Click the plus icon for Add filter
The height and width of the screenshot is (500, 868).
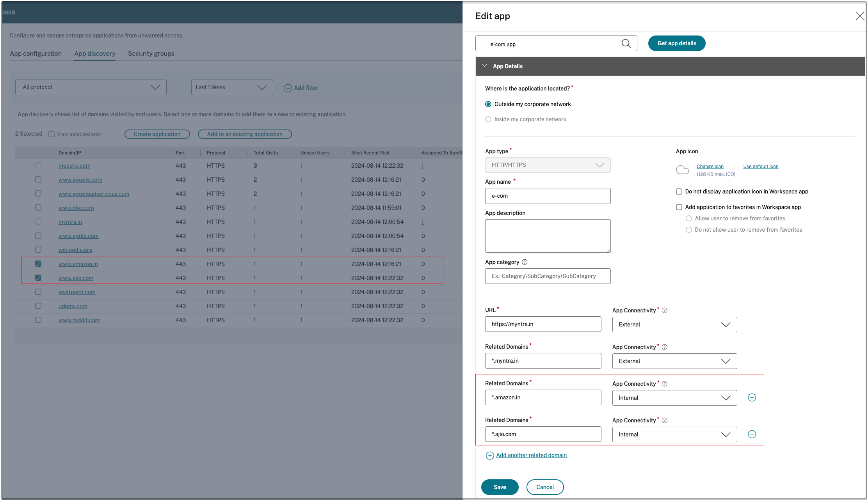[288, 88]
